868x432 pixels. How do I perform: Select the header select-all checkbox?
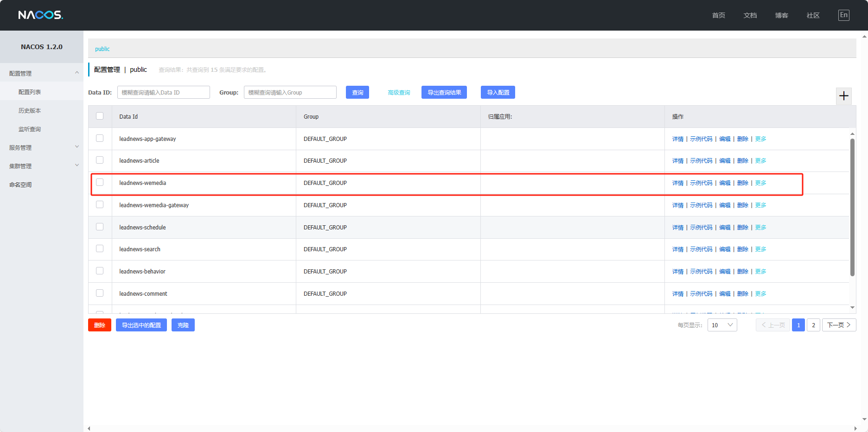tap(100, 116)
